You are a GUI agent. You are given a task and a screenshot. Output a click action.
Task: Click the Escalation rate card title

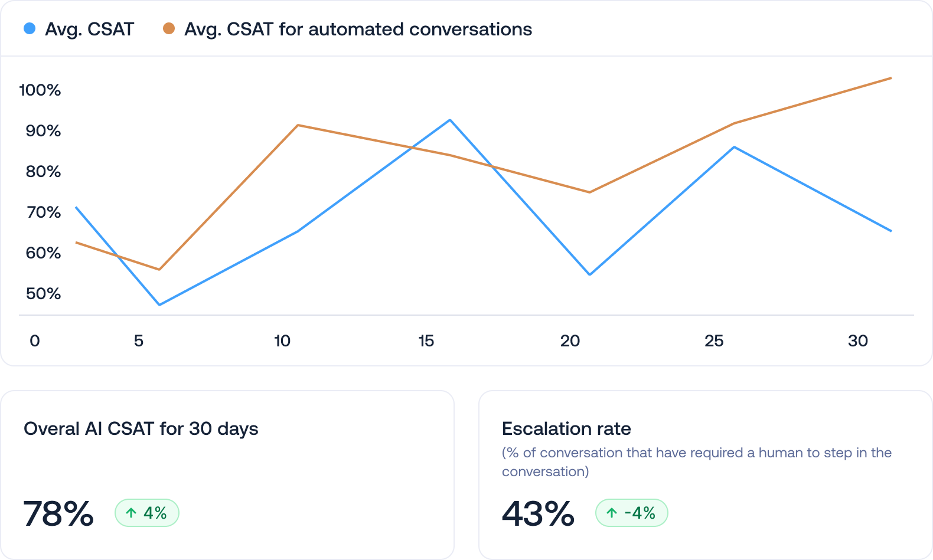[x=566, y=428]
